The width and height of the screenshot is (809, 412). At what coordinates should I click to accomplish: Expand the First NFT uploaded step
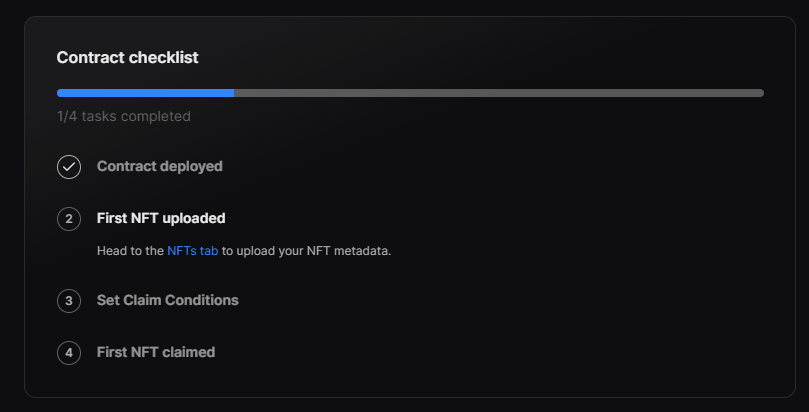click(160, 218)
